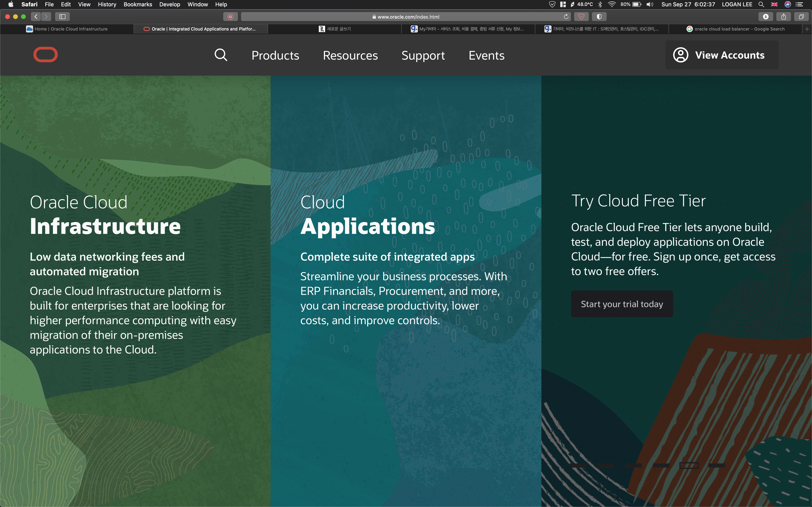The width and height of the screenshot is (812, 507).
Task: Click Start your trial today button
Action: pyautogui.click(x=622, y=304)
